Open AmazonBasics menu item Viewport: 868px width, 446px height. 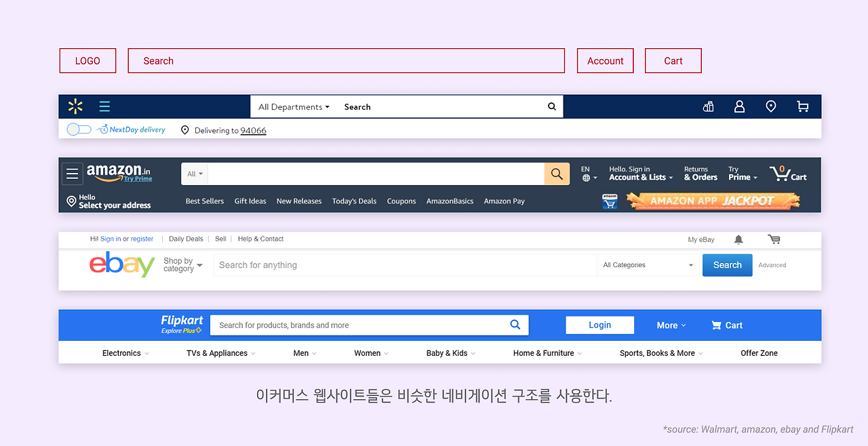[x=450, y=201]
